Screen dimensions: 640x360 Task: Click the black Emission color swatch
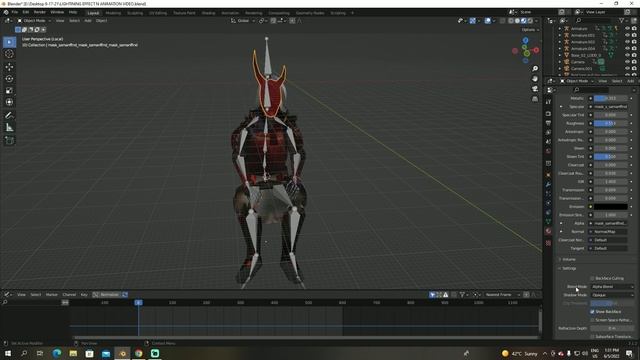click(x=611, y=207)
